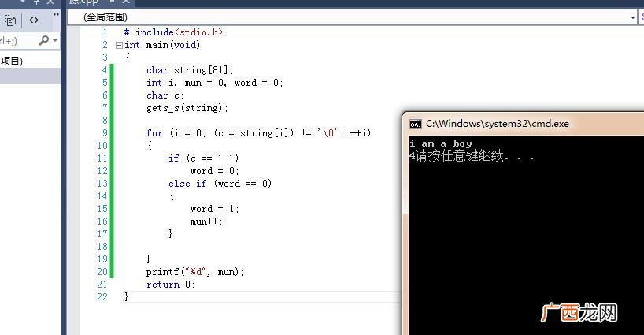This screenshot has height=335, width=644.
Task: Click line number 1 in the gutter
Action: coord(105,32)
